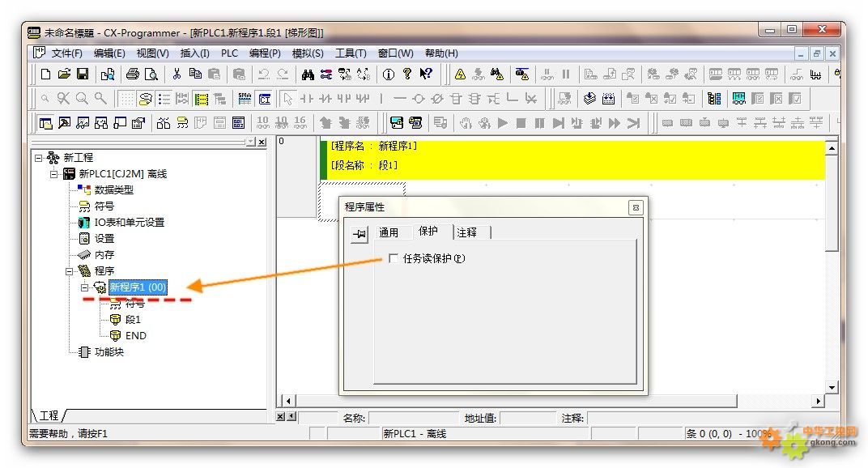This screenshot has width=868, height=468.
Task: Select 内存 tree item
Action: 104,255
